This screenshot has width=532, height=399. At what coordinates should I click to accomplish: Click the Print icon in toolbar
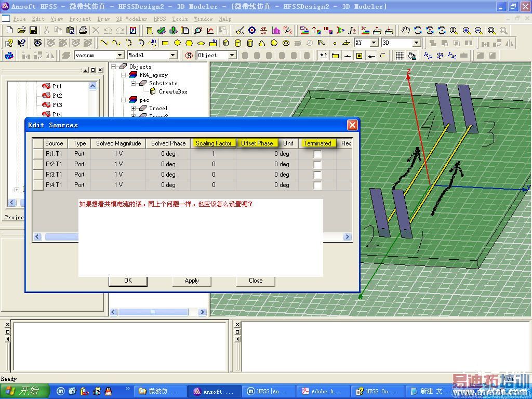83,31
